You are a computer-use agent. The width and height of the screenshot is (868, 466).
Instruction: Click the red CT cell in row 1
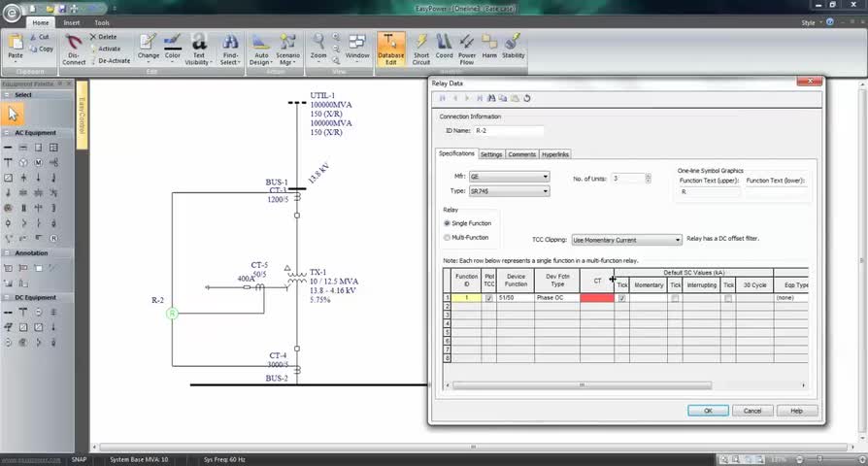click(x=597, y=298)
